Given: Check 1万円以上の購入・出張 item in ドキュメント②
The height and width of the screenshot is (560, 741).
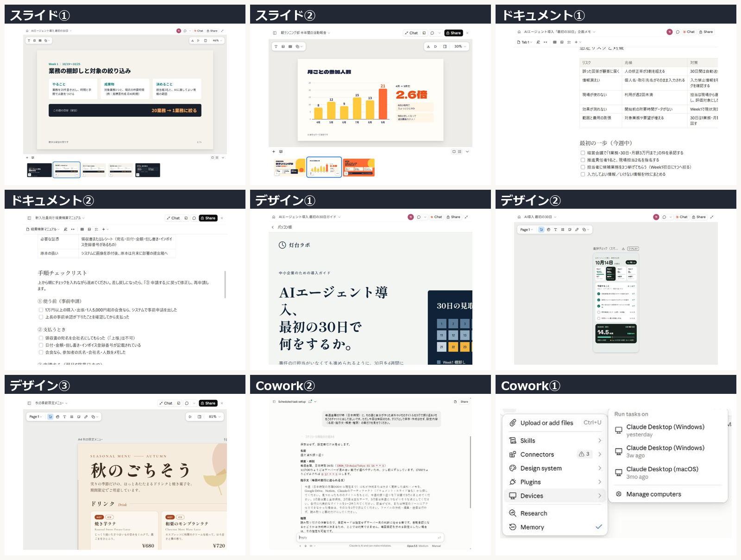Looking at the screenshot, I should (41, 310).
